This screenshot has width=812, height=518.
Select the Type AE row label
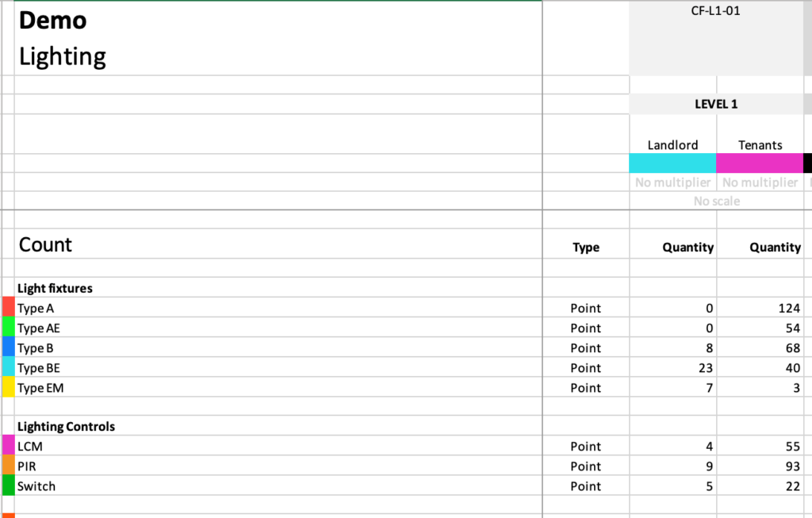39,328
